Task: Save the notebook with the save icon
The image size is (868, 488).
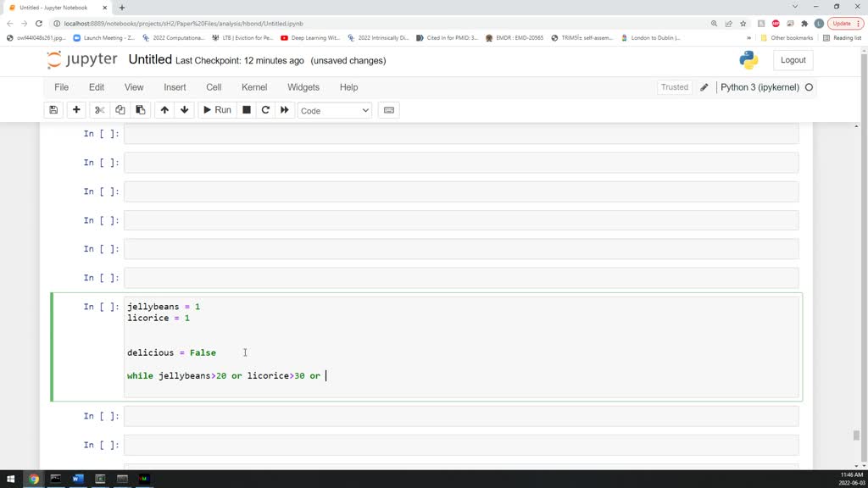Action: pyautogui.click(x=53, y=109)
